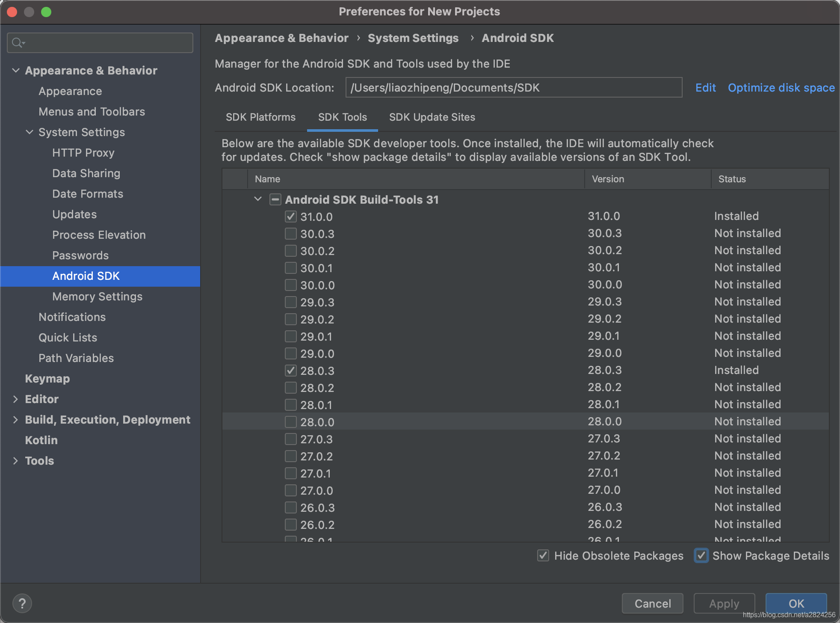This screenshot has width=840, height=623.
Task: Uncheck build-tools version 31.0.0
Action: pos(291,217)
